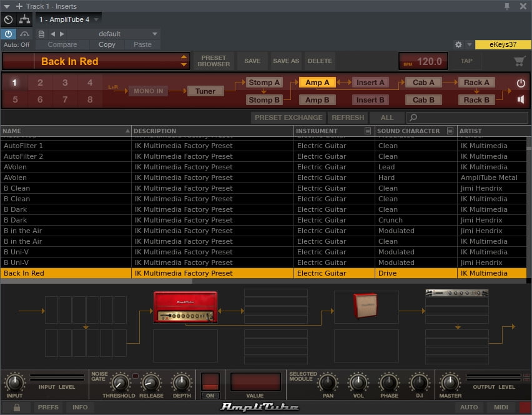Switch to Insert A module

point(370,82)
